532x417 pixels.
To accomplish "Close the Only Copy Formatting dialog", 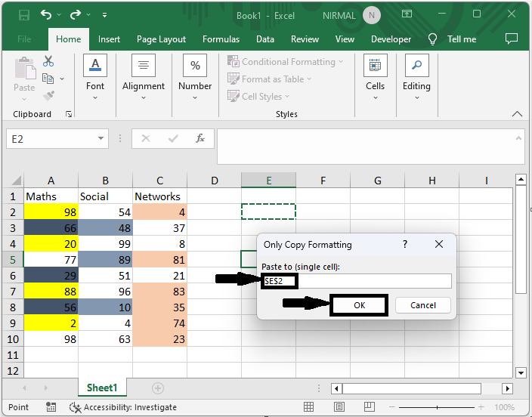I will click(439, 244).
